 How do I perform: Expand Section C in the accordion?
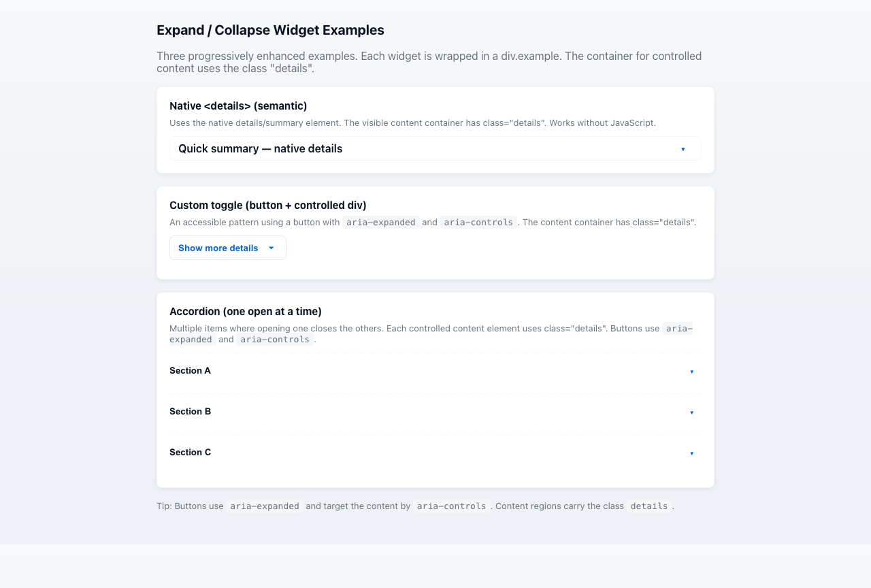pos(435,453)
